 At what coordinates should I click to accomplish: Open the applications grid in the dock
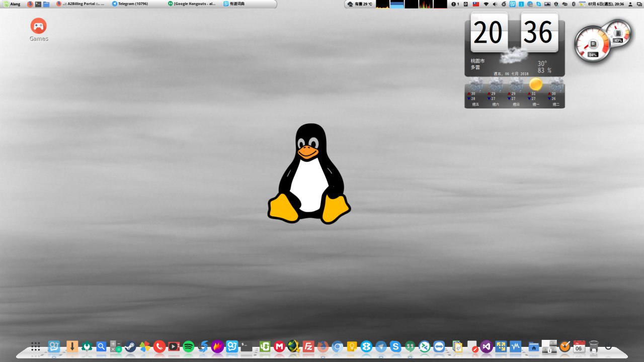(x=36, y=346)
